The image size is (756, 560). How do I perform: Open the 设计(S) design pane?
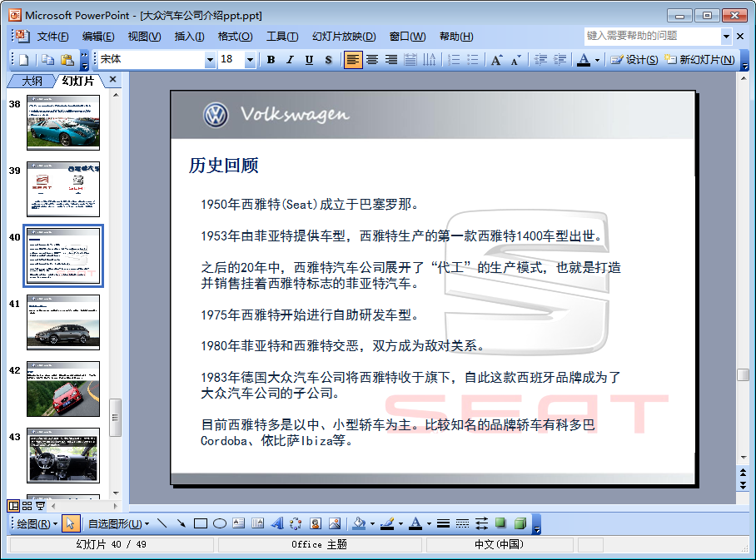634,60
